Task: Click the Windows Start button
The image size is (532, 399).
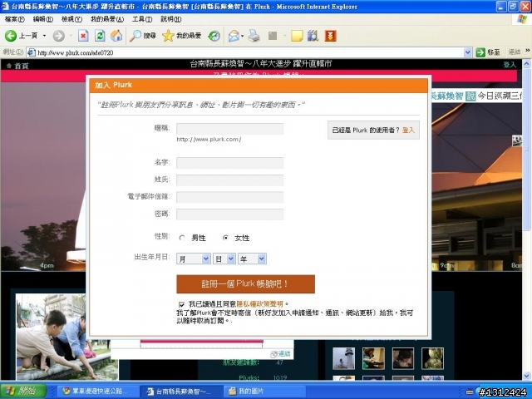Action: pos(22,391)
